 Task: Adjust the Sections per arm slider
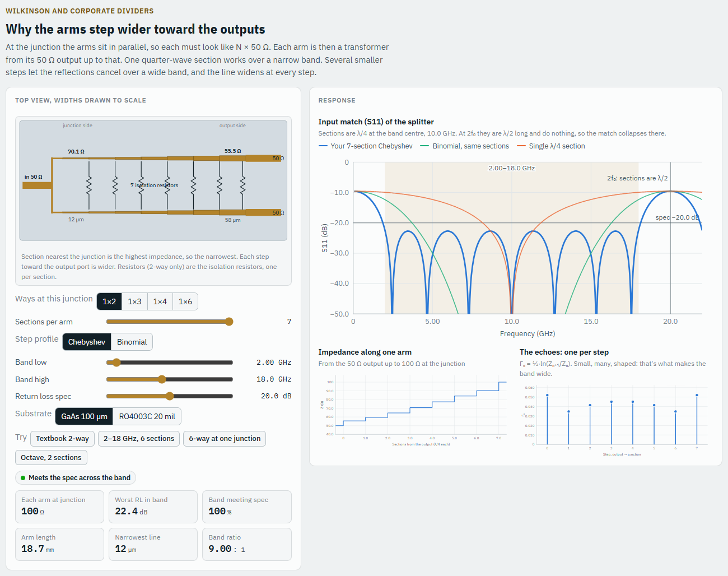pos(170,322)
